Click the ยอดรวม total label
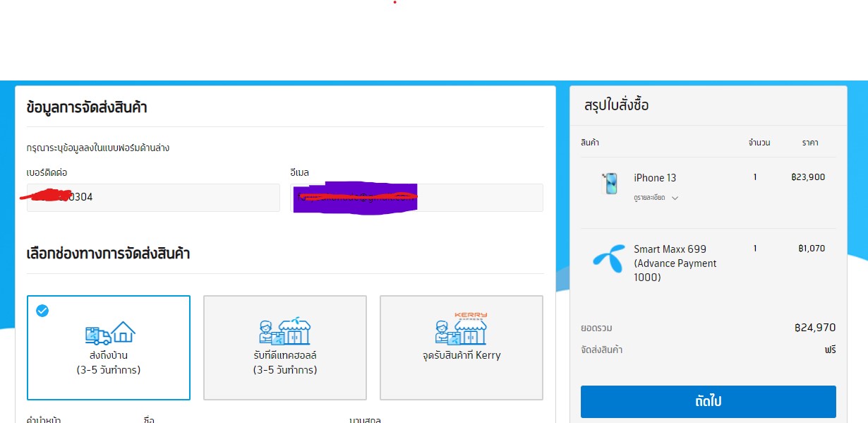The width and height of the screenshot is (868, 423). 596,328
